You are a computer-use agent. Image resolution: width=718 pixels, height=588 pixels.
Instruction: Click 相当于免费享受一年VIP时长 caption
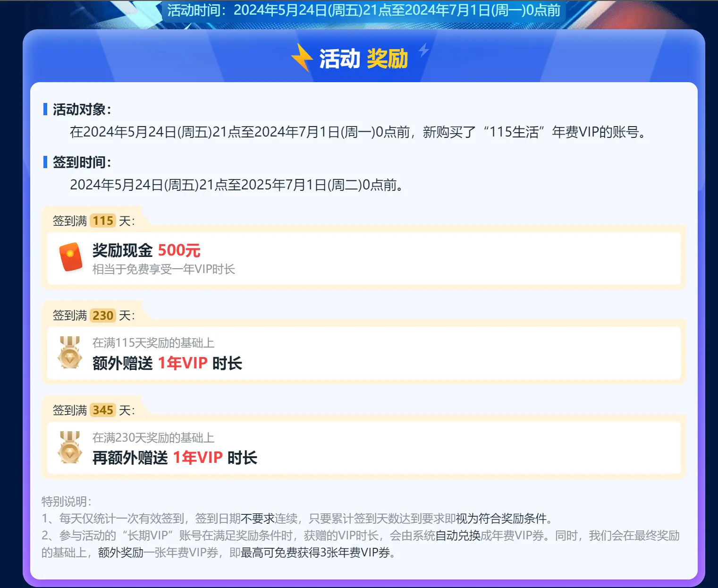[x=164, y=269]
